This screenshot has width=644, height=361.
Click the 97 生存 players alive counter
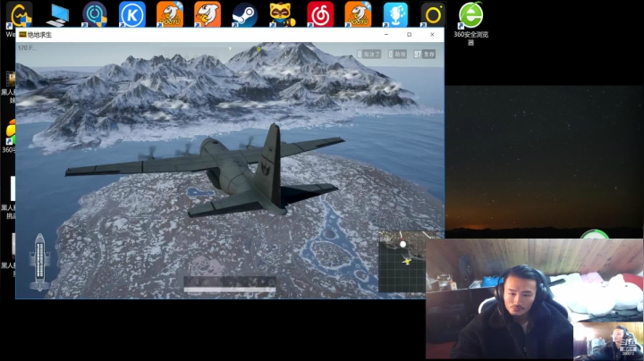(x=424, y=54)
